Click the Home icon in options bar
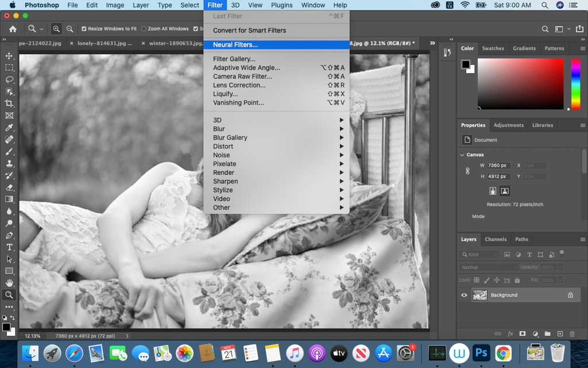This screenshot has width=588, height=368. (13, 29)
